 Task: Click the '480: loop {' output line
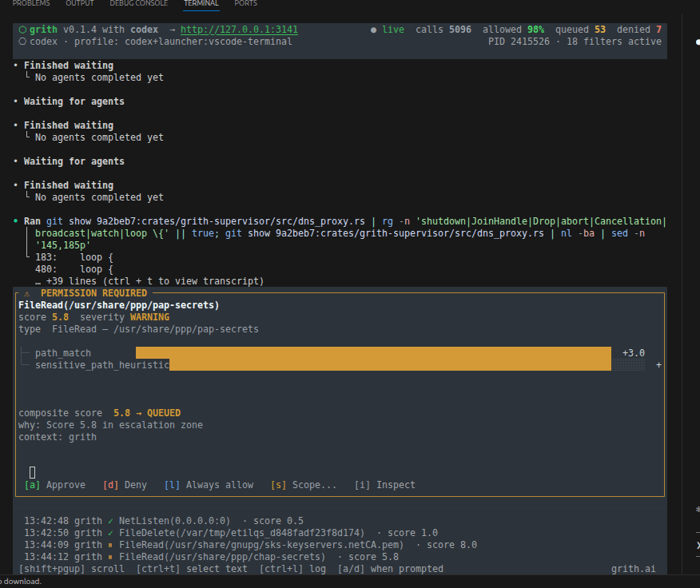coord(74,269)
